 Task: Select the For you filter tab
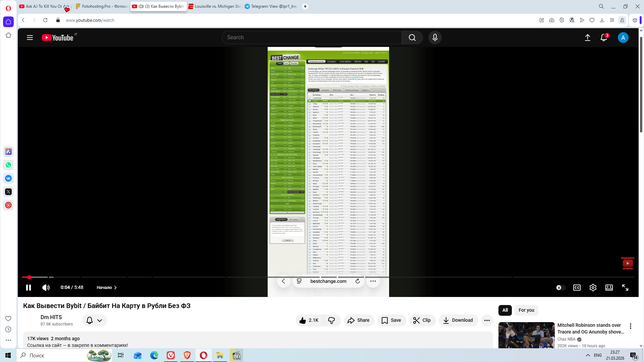526,310
